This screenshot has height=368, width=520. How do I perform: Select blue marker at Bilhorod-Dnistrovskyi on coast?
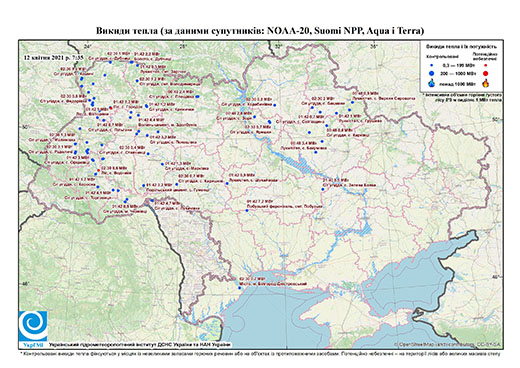239,288
